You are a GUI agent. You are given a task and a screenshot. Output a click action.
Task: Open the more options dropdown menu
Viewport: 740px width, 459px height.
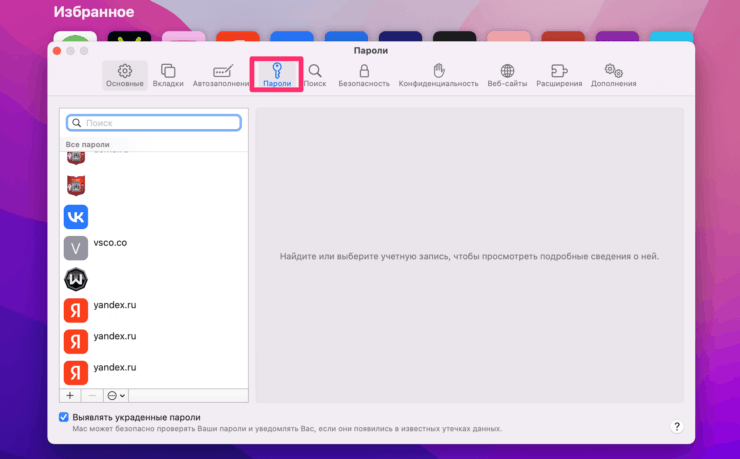point(116,395)
